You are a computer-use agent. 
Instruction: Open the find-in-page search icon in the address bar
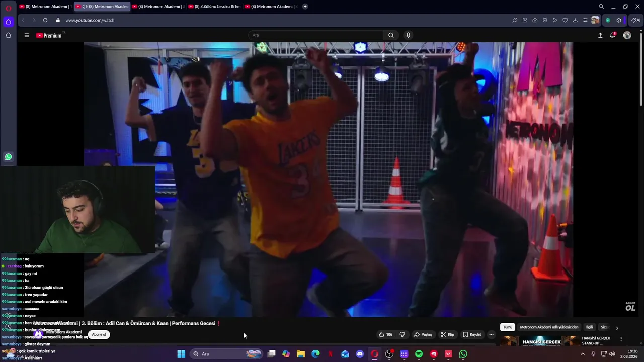click(515, 20)
